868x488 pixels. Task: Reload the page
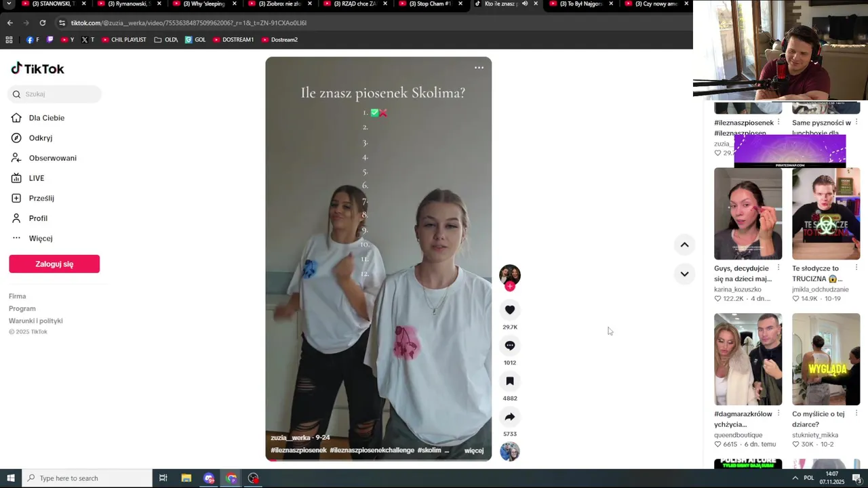coord(42,23)
